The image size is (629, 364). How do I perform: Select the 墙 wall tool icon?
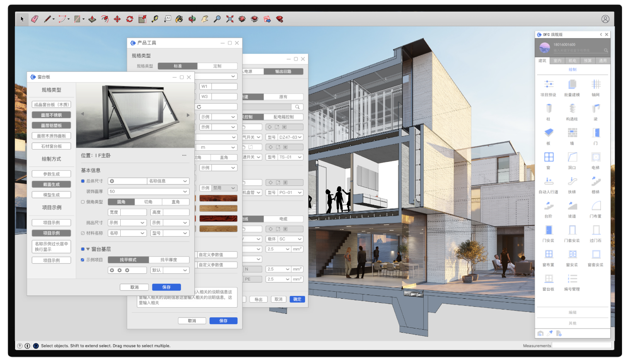(572, 133)
